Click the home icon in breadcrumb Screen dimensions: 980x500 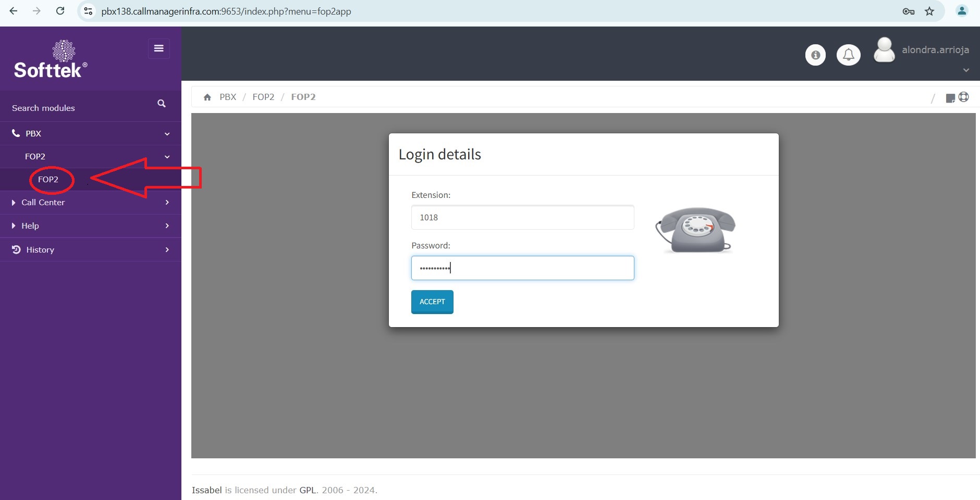(207, 97)
